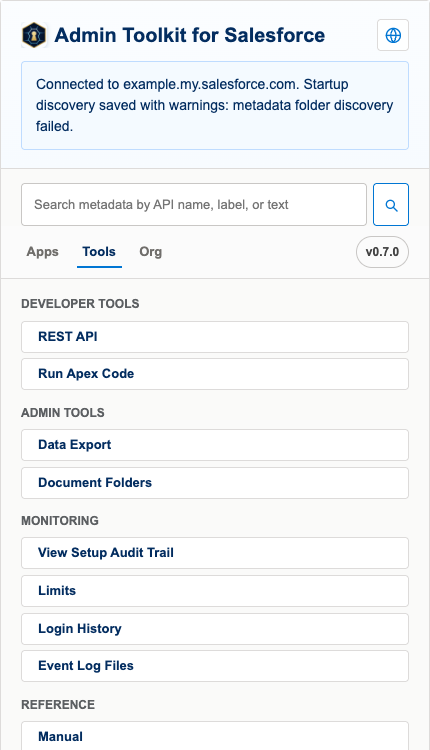Viewport: 430px width, 750px height.
Task: Click the Admin Toolkit hexagon logo
Action: (34, 35)
